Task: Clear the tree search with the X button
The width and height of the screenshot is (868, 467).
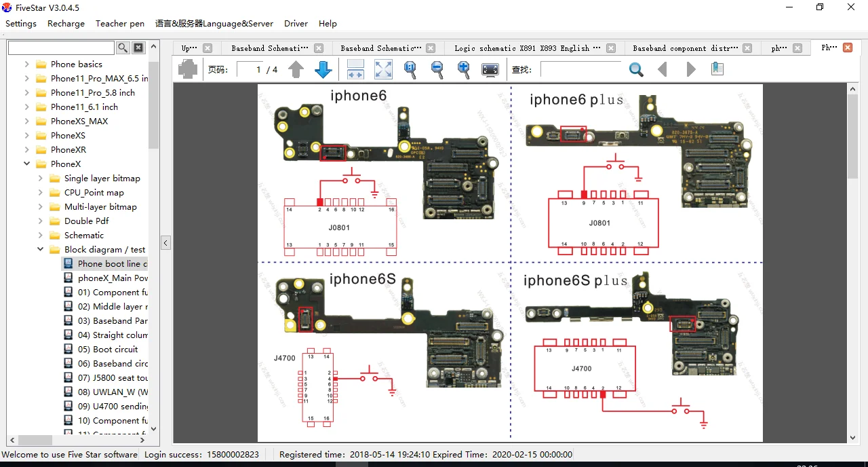Action: click(x=138, y=48)
